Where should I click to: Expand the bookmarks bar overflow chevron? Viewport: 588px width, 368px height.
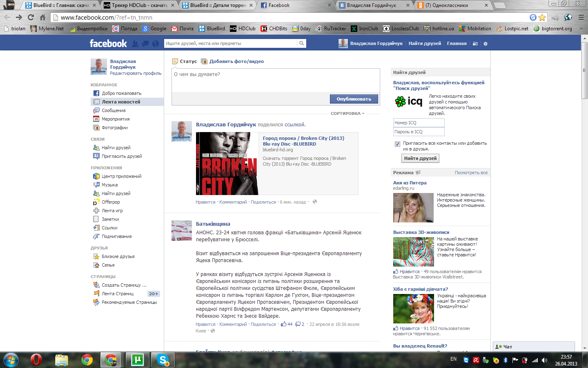click(581, 29)
